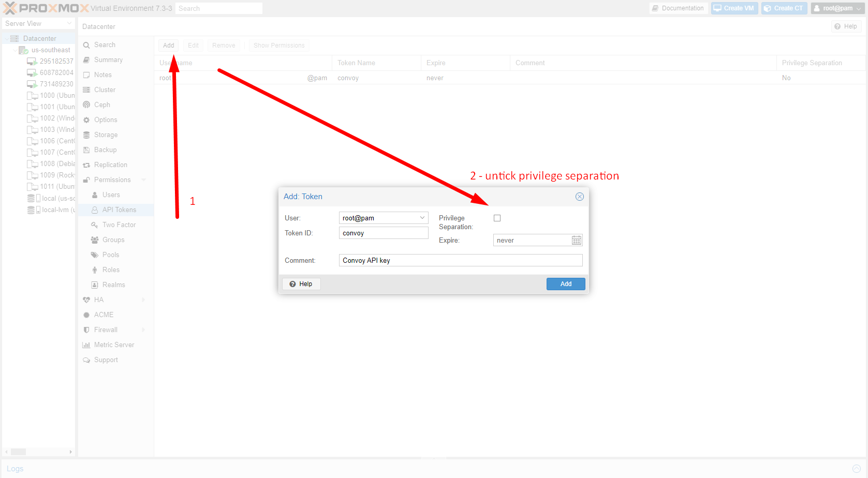The height and width of the screenshot is (478, 868).
Task: Click inside the Comment field
Action: pyautogui.click(x=460, y=260)
